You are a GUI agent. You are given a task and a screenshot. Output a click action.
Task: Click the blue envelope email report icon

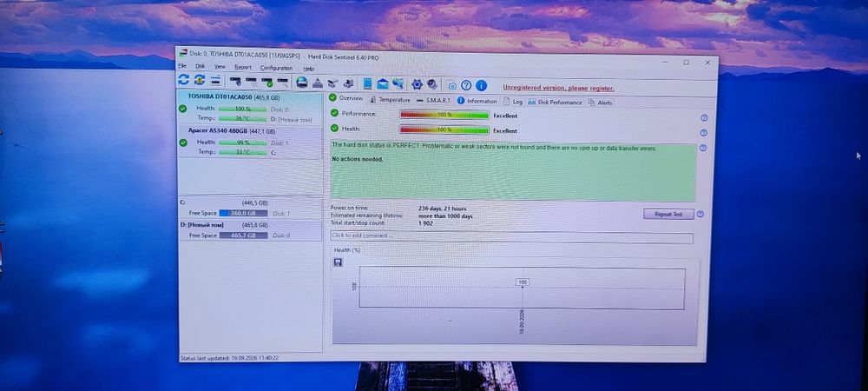(383, 84)
